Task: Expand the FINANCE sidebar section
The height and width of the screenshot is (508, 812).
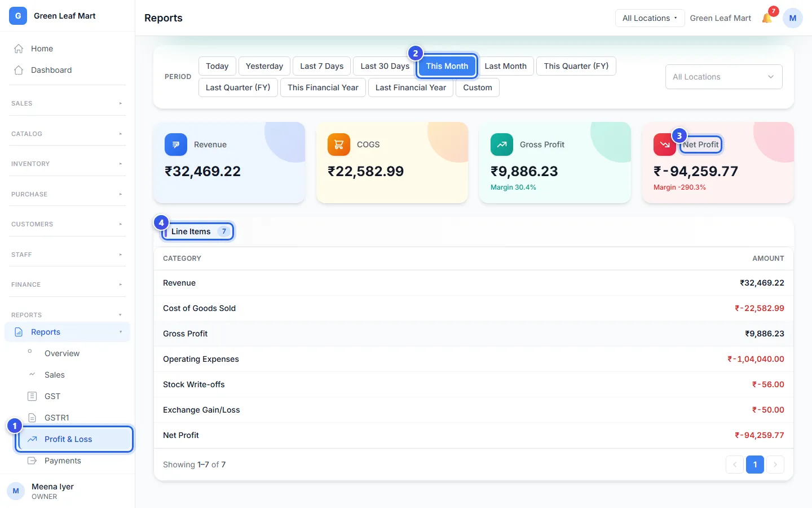Action: click(x=67, y=284)
